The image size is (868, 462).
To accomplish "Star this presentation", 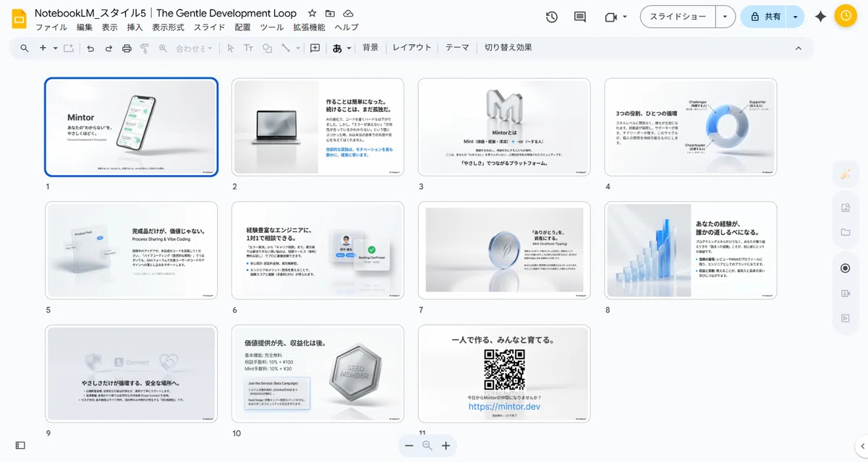I will (x=312, y=13).
